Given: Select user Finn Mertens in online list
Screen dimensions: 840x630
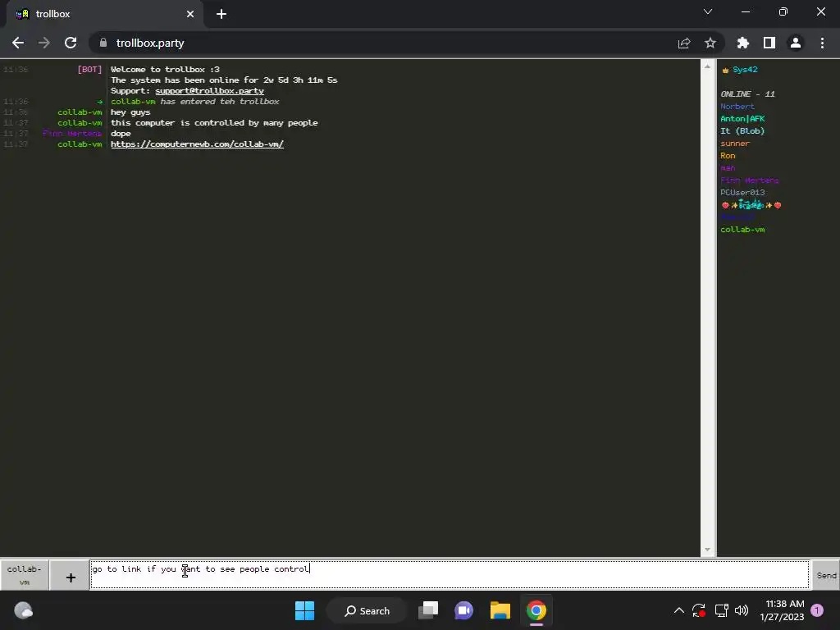Looking at the screenshot, I should click(750, 180).
